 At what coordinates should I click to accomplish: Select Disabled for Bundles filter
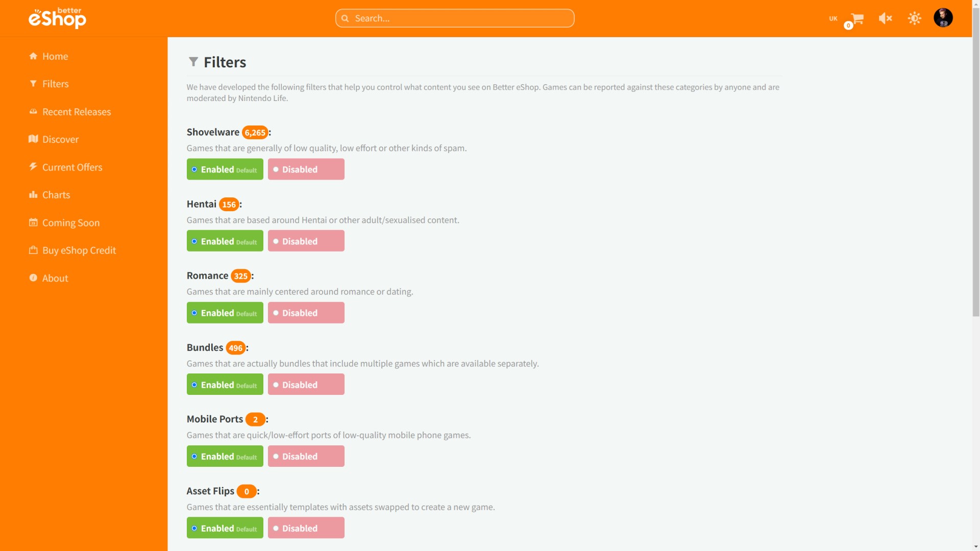[x=306, y=385]
